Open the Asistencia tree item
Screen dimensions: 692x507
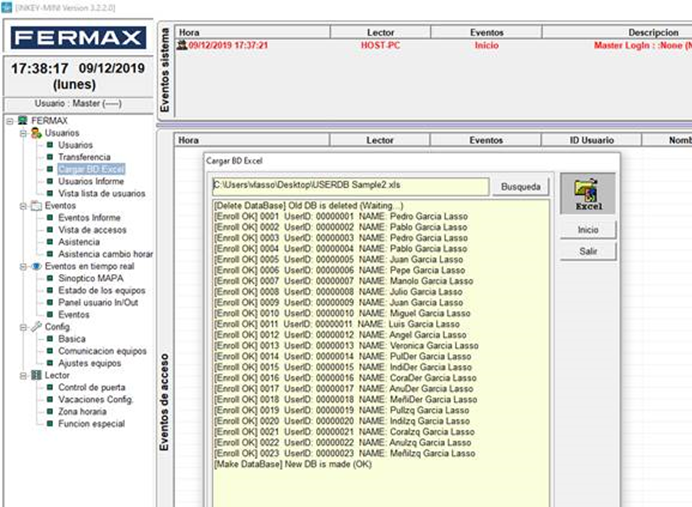pyautogui.click(x=79, y=242)
